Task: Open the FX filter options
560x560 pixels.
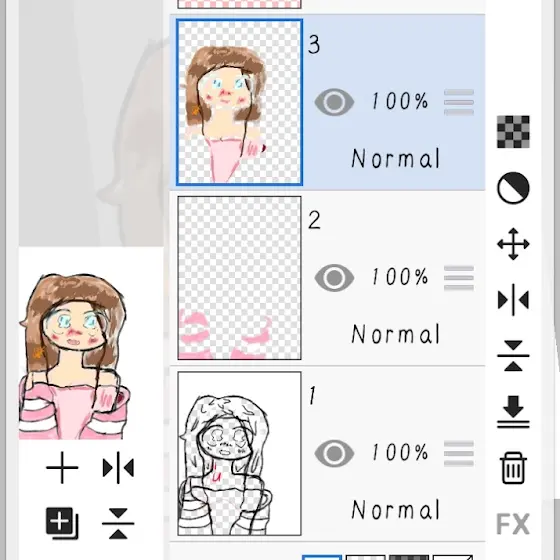Action: (513, 524)
